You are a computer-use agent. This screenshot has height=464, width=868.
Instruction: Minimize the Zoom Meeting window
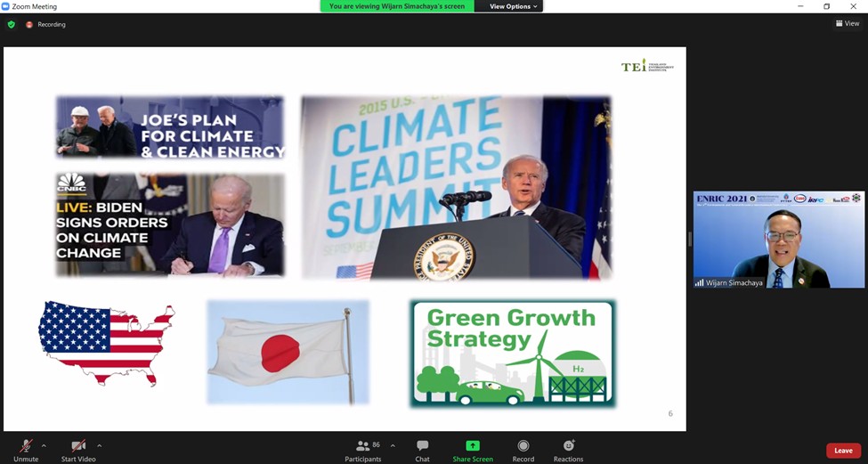click(800, 6)
